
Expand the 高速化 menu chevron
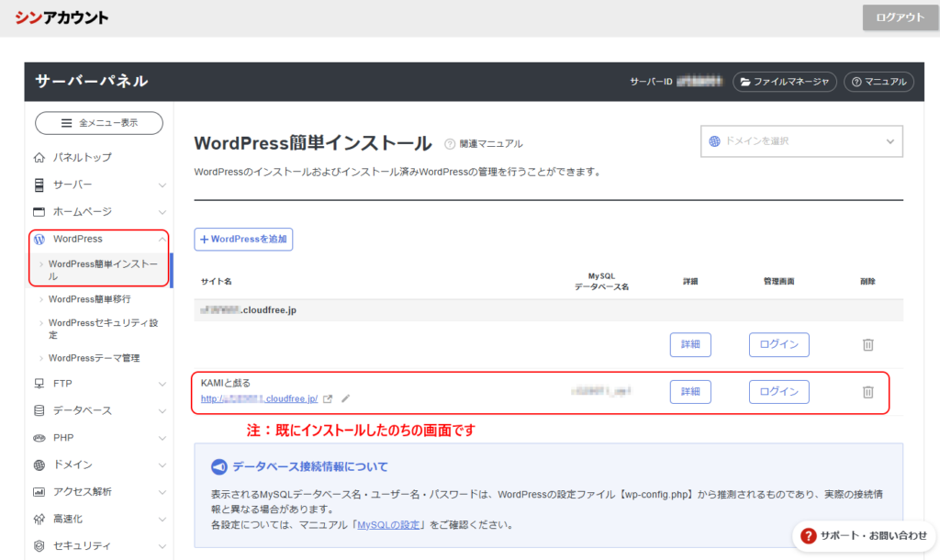pos(162,520)
